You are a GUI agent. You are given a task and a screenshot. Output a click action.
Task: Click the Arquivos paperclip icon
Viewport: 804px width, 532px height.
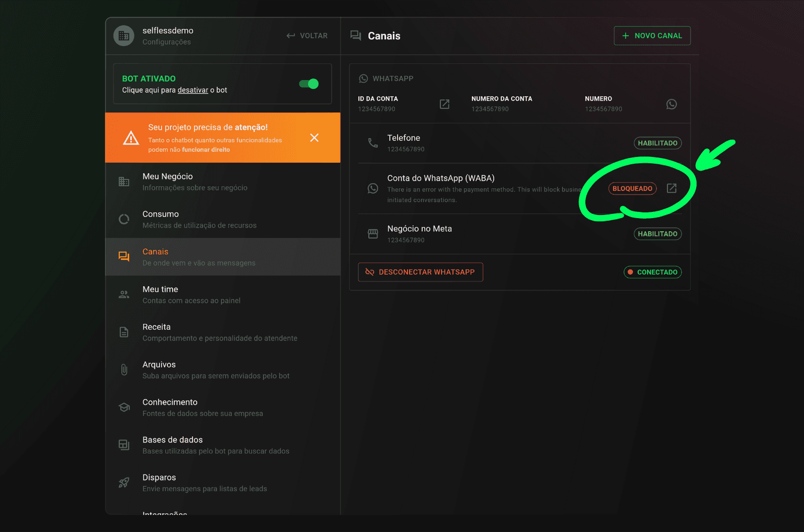pyautogui.click(x=124, y=370)
